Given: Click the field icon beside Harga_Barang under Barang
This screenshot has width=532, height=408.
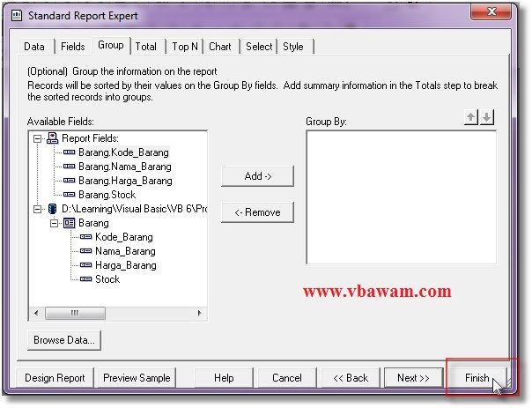Looking at the screenshot, I should (85, 265).
